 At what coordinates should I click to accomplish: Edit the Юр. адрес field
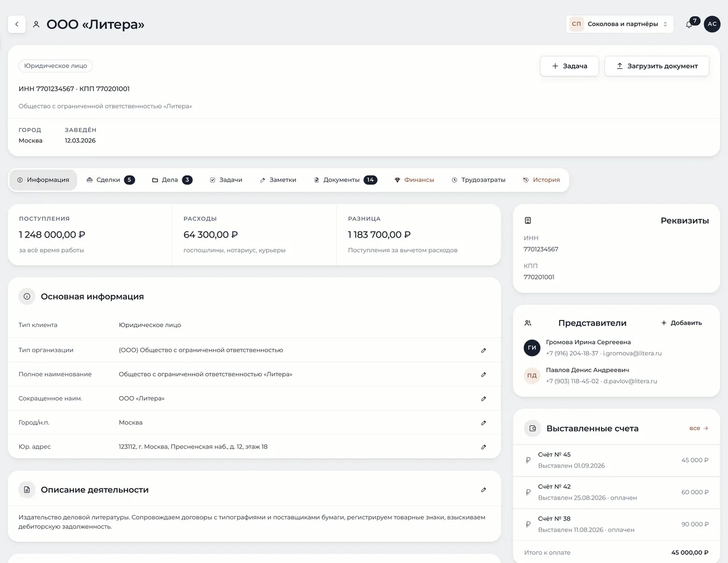[483, 447]
